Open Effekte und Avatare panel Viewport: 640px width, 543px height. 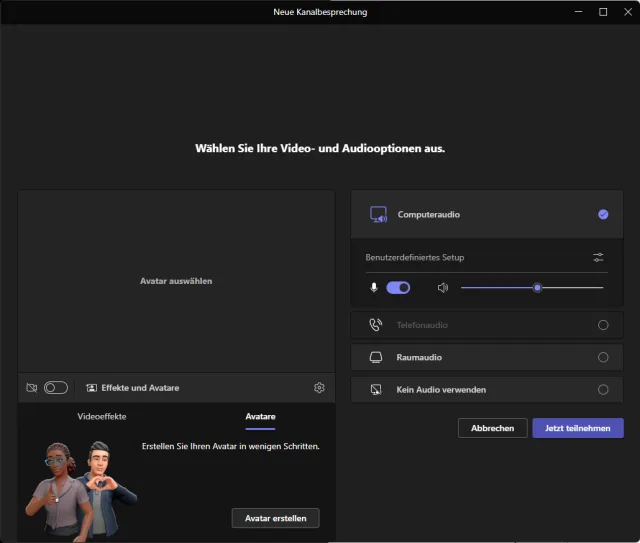pyautogui.click(x=132, y=388)
